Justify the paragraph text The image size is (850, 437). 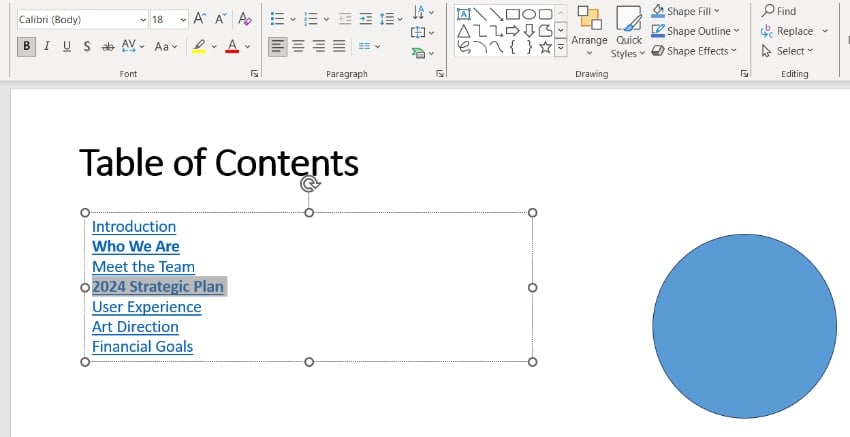(340, 46)
